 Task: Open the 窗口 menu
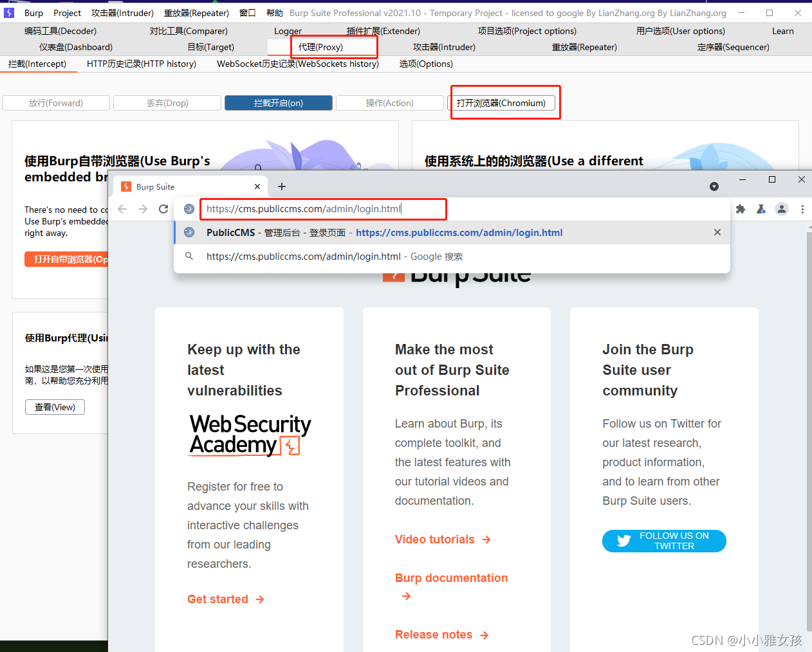[248, 13]
